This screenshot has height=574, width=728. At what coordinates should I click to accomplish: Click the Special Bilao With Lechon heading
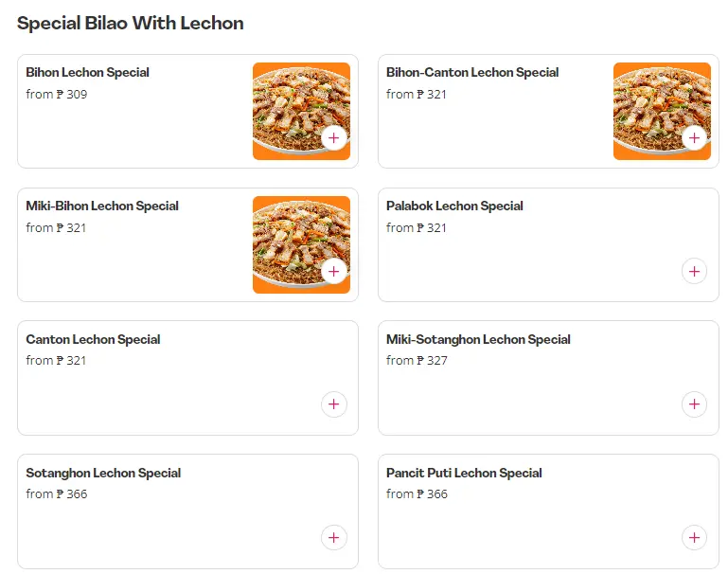coord(131,24)
